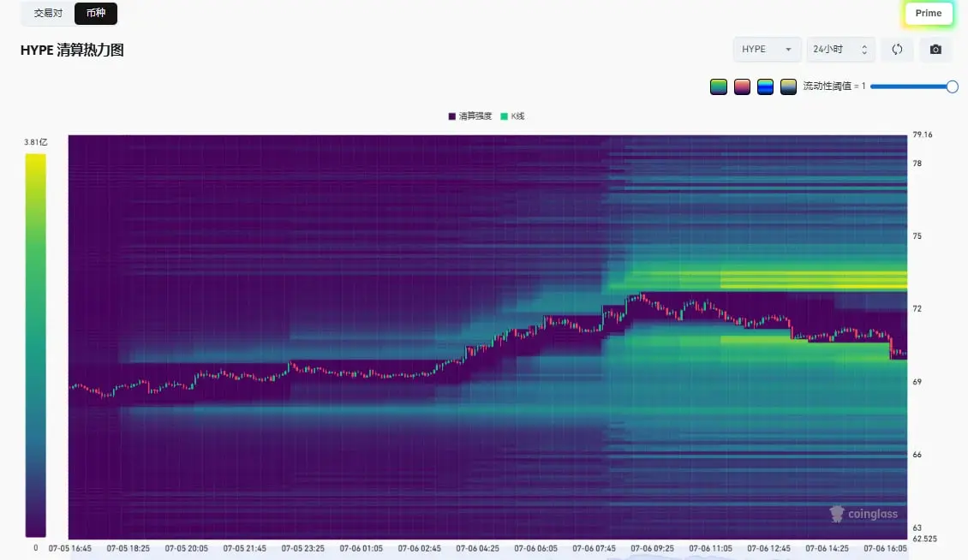Open the HYPE coin dropdown
This screenshot has width=968, height=560.
pyautogui.click(x=767, y=50)
